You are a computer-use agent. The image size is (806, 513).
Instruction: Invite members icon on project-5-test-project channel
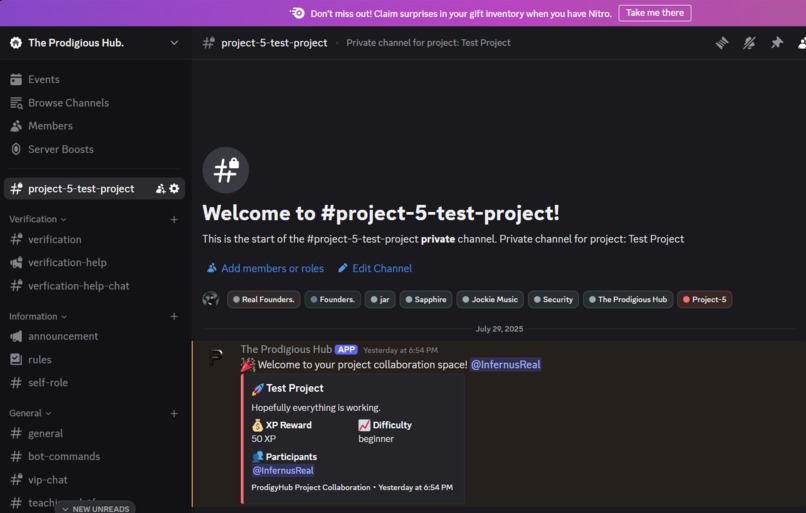[160, 189]
